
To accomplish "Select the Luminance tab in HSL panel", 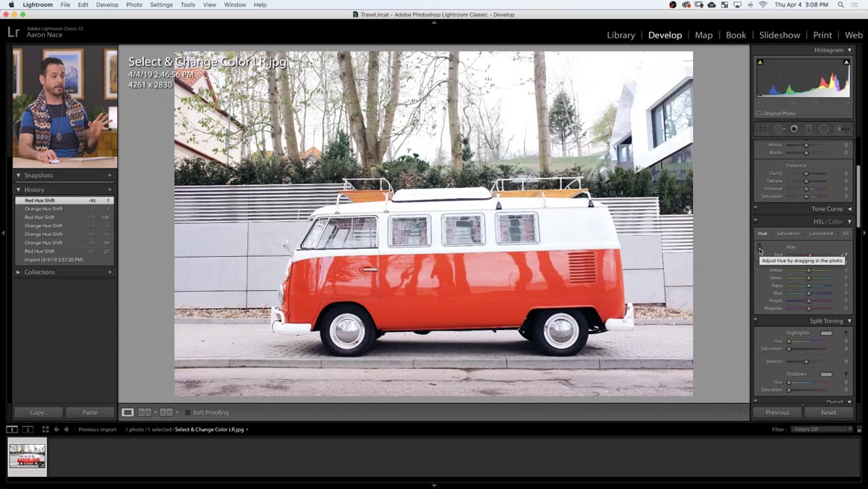I will tap(820, 234).
